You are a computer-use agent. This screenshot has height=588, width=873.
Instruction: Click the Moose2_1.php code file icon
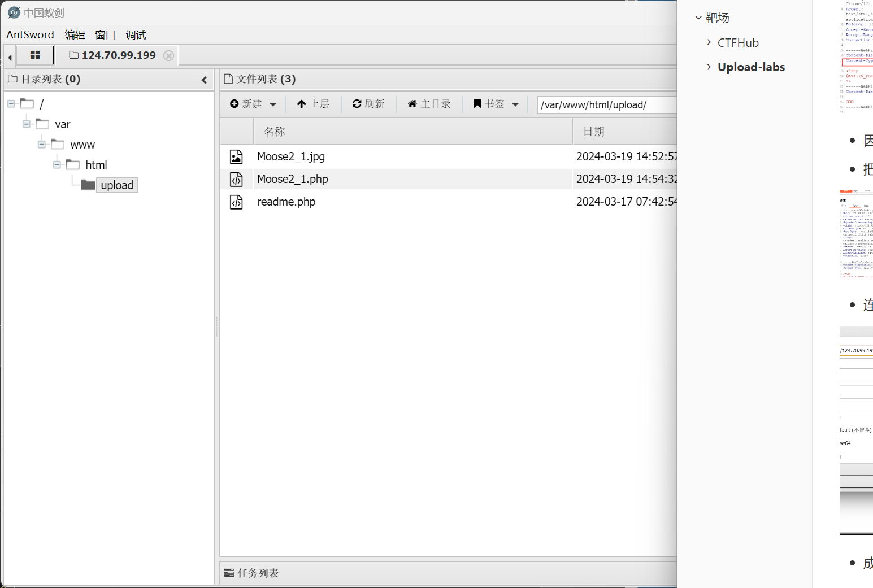pos(236,179)
